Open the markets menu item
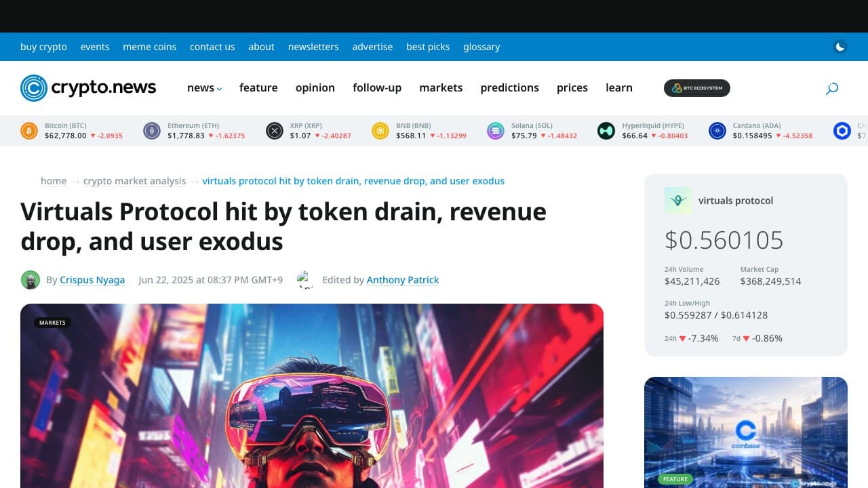 point(441,88)
